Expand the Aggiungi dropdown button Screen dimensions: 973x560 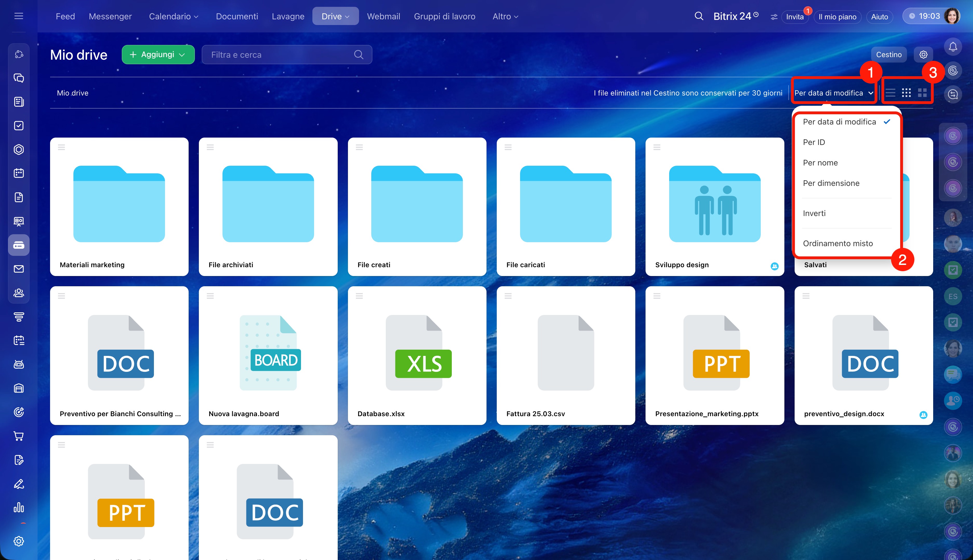[158, 55]
